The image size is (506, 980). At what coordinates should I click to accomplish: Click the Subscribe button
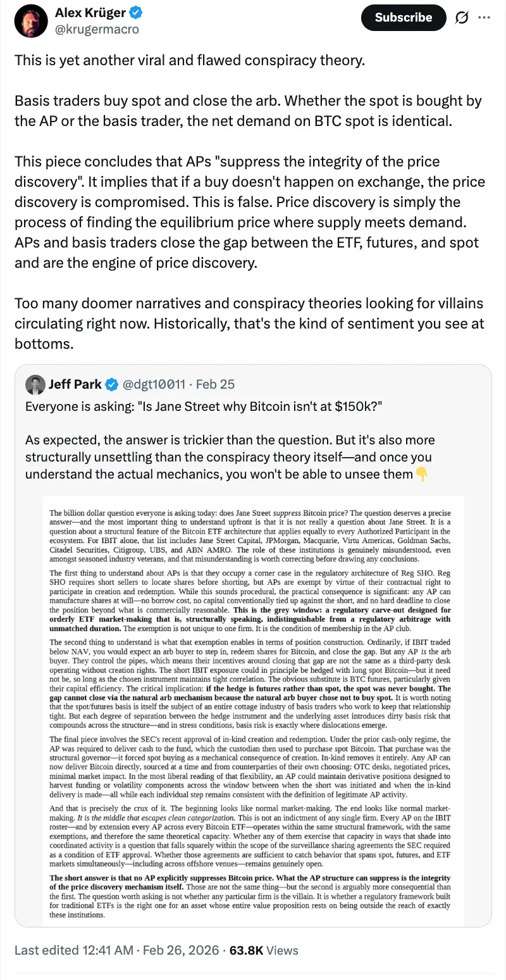(x=403, y=18)
